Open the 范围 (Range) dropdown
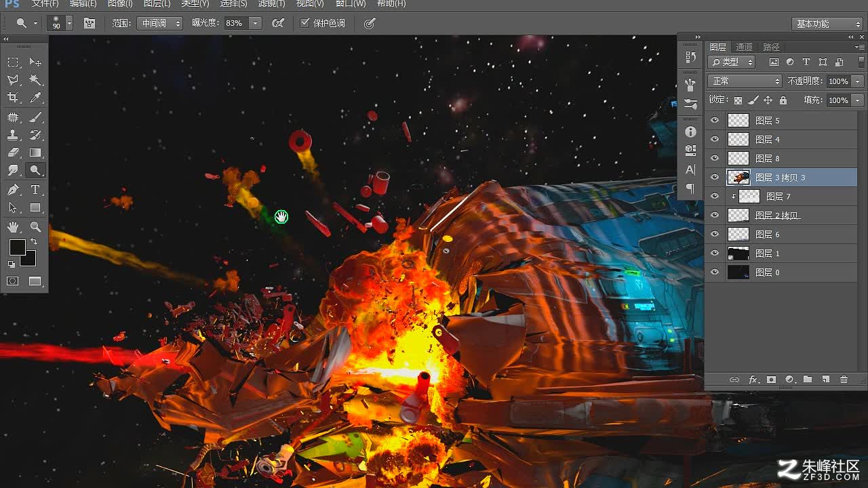Viewport: 868px width, 488px height. [160, 23]
